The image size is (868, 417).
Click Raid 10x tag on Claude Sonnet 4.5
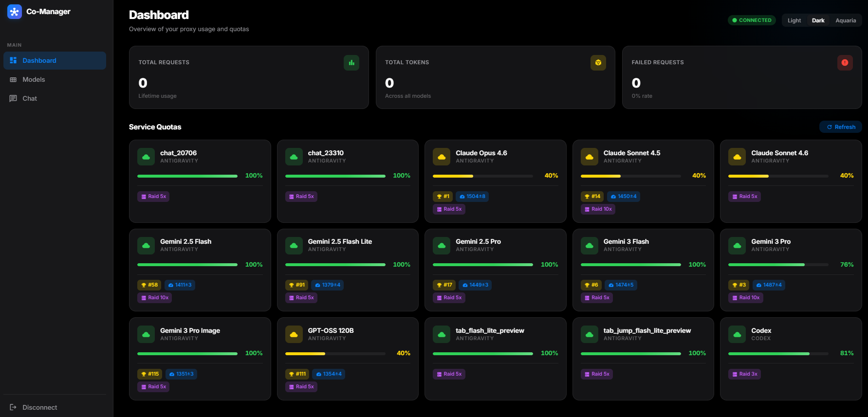point(598,209)
